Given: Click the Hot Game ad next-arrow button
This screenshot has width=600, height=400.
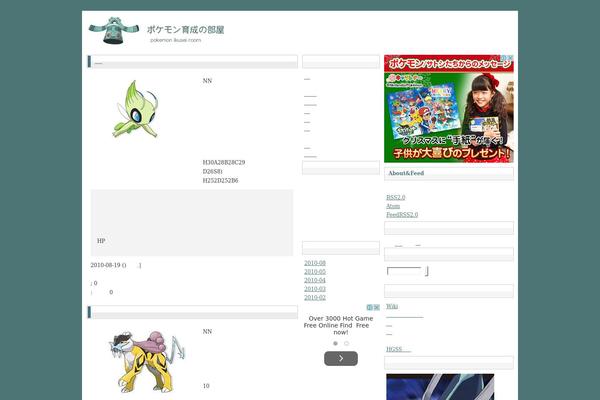Looking at the screenshot, I should coord(341,359).
